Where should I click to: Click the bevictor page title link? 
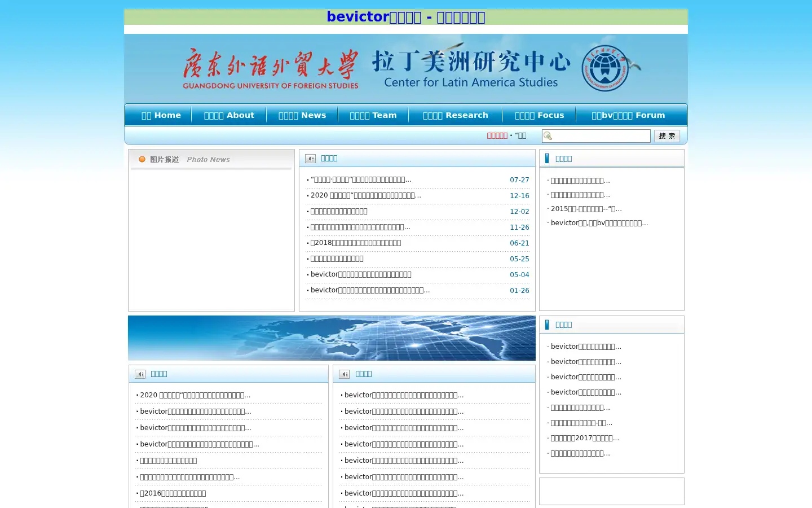[406, 17]
